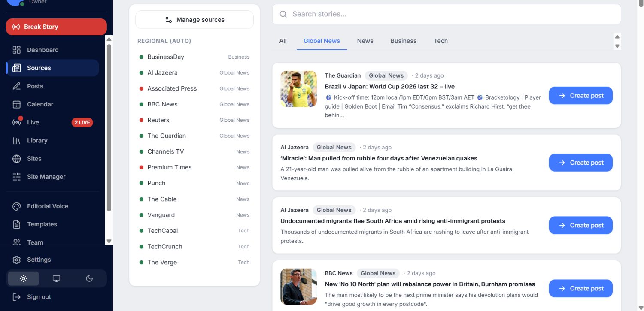
Task: Open Library from the sidebar icon
Action: pos(17,140)
